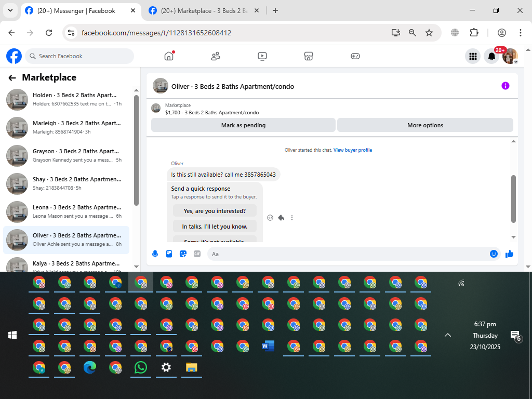Expand the tab search dropdown arrow
532x399 pixels.
10,10
